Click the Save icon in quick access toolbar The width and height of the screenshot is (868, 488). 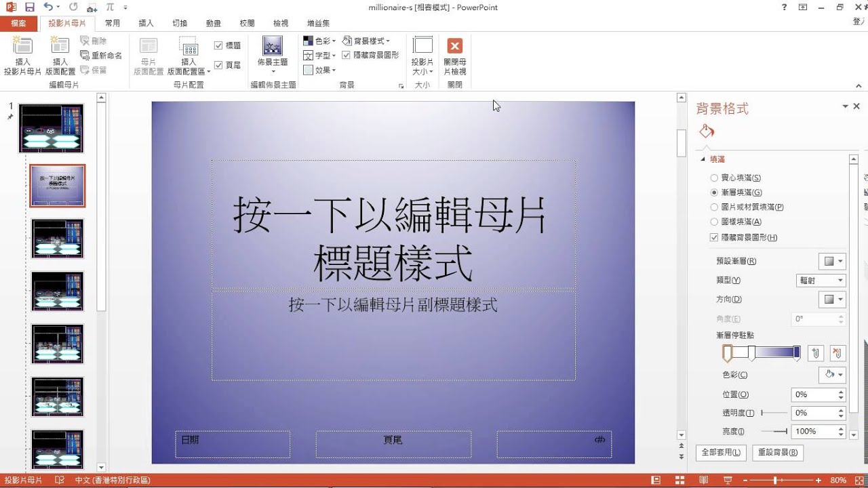tap(29, 7)
